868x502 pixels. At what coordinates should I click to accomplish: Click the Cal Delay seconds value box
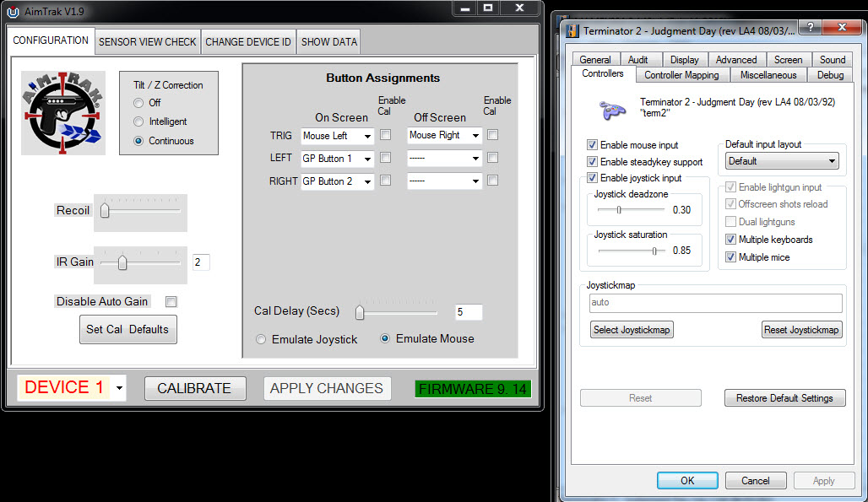pos(469,312)
